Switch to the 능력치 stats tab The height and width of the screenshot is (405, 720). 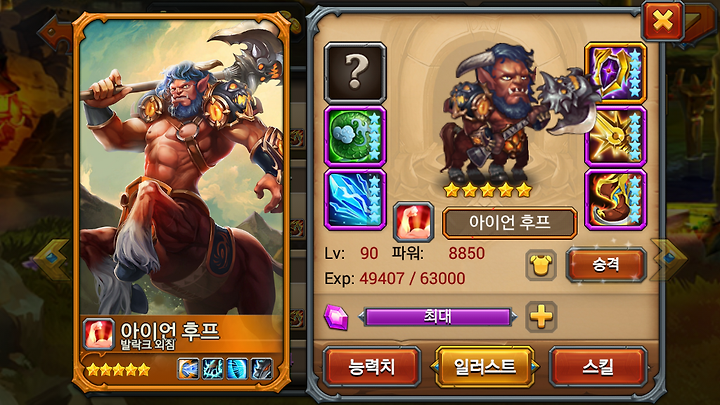click(x=371, y=366)
